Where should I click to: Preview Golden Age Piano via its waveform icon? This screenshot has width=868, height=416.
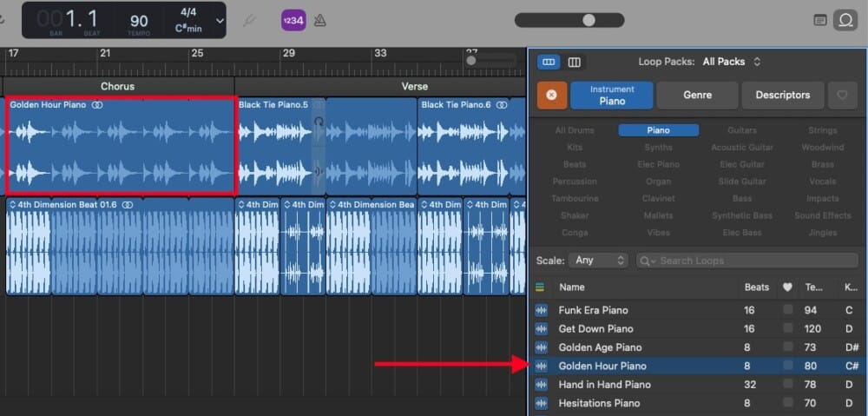pyautogui.click(x=541, y=347)
